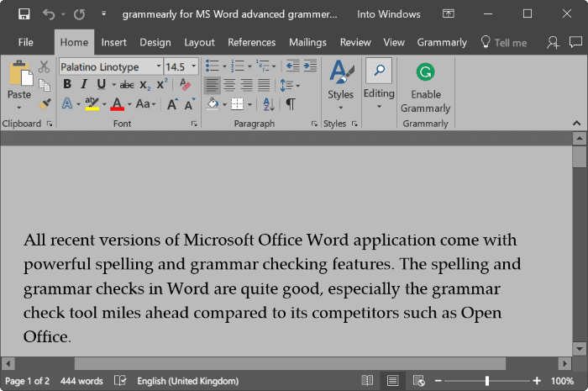Apply a numbered list
The image size is (588, 391).
click(238, 66)
